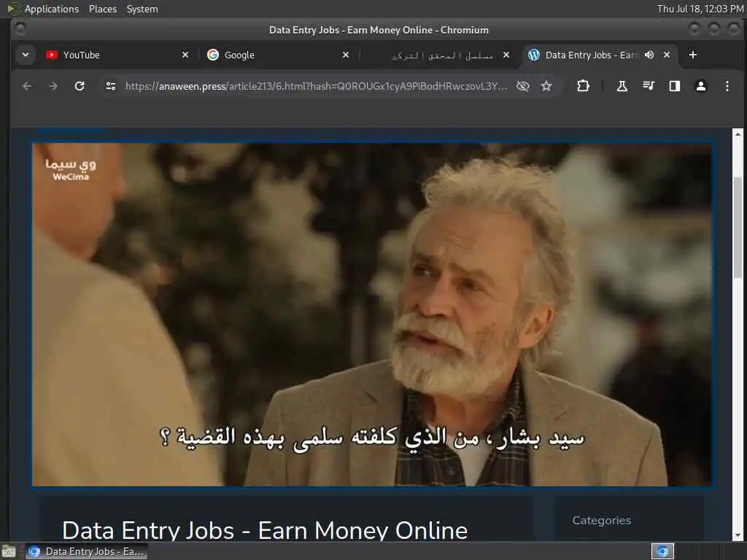Click the Data Entry Jobs article heading

265,530
